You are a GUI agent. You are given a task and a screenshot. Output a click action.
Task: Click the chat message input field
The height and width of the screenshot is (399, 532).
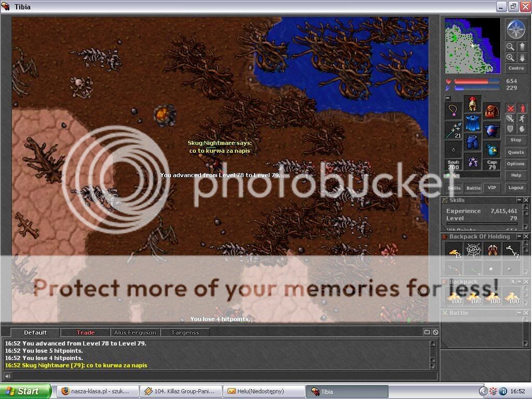[x=224, y=376]
